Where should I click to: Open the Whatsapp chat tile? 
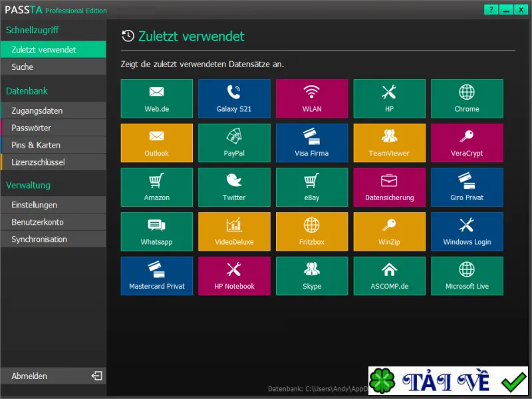pyautogui.click(x=157, y=231)
